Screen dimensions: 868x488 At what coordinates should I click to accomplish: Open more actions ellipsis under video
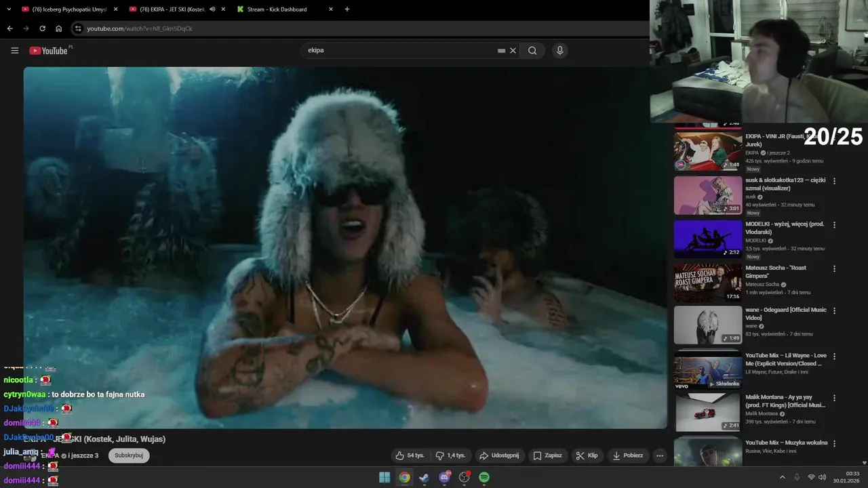click(x=660, y=455)
